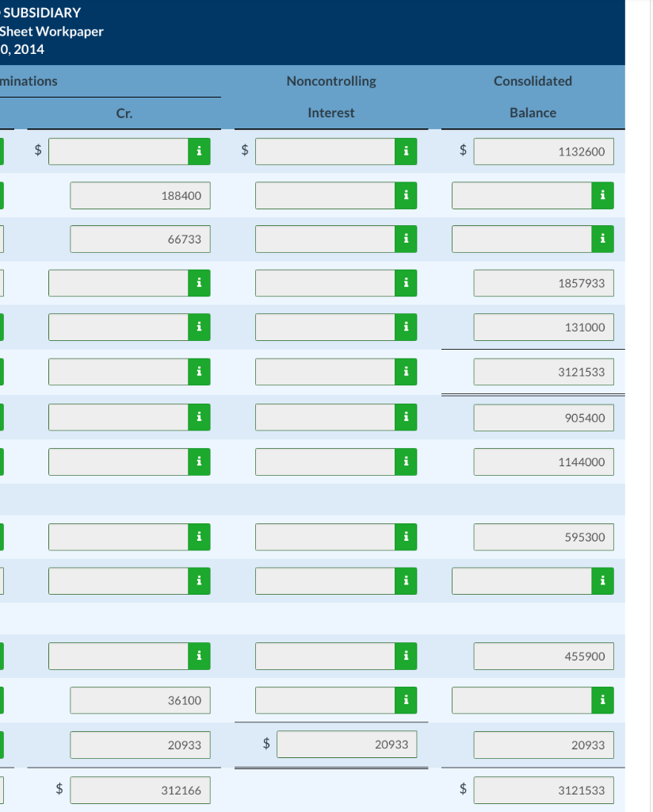This screenshot has width=653, height=812.
Task: Click Consolidated Balance info icon in 188400 row
Action: [602, 195]
